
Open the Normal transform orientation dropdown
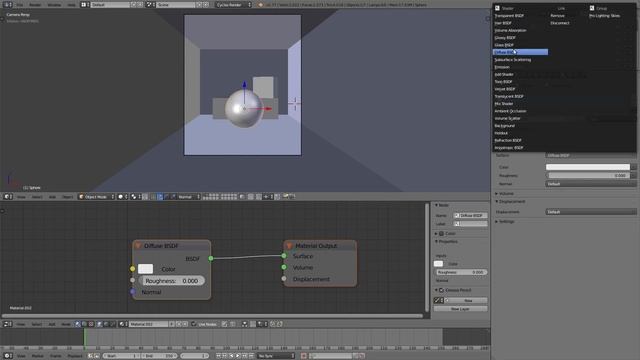[188, 197]
